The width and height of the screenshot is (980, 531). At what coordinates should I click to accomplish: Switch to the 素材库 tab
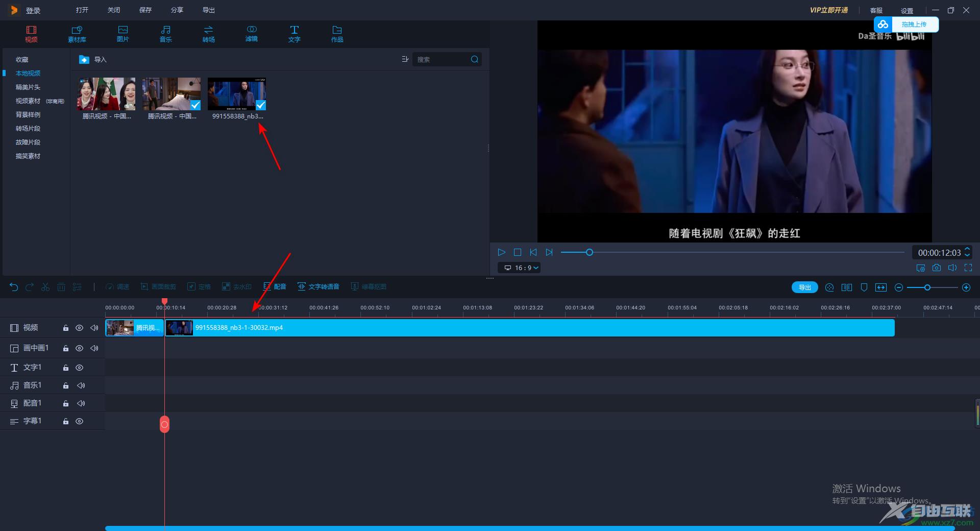(77, 34)
